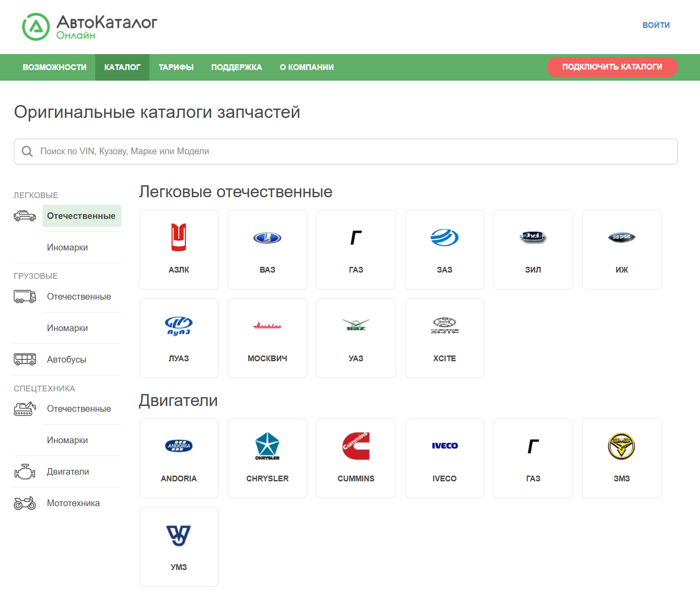Click the motorcycle sidebar icon
The image size is (700, 605).
point(25,503)
